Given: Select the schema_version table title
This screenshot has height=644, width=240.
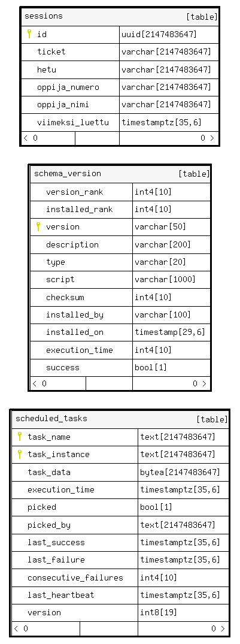Looking at the screenshot, I should tap(67, 173).
